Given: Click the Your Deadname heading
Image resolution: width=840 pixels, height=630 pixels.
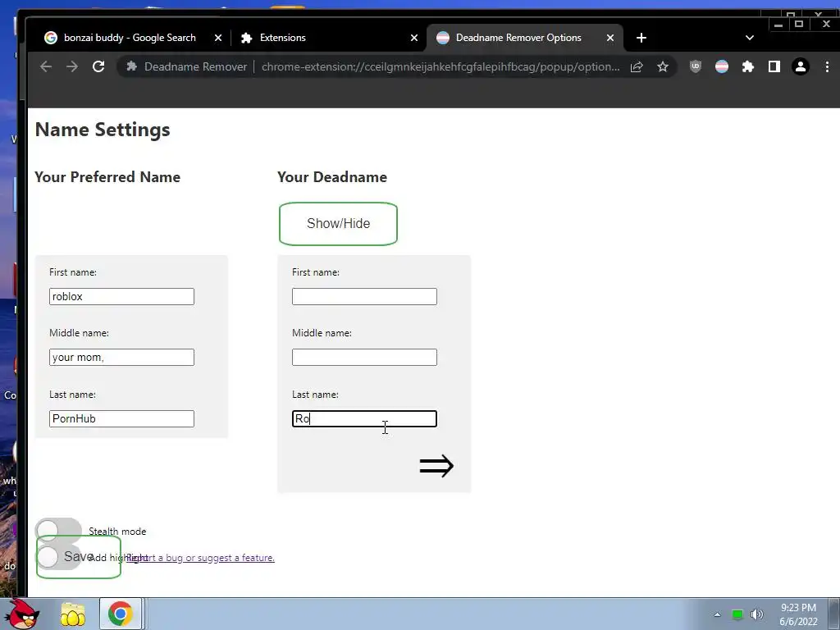Looking at the screenshot, I should [332, 177].
